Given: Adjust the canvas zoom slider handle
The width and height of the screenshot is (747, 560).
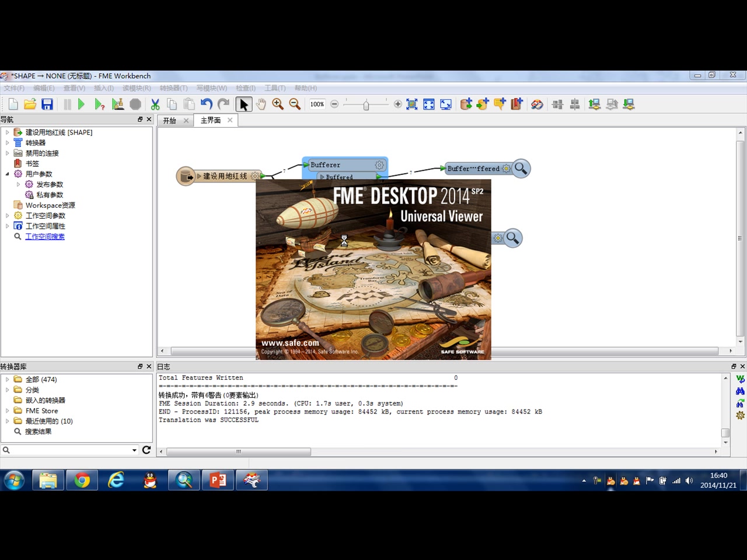Looking at the screenshot, I should (x=366, y=104).
